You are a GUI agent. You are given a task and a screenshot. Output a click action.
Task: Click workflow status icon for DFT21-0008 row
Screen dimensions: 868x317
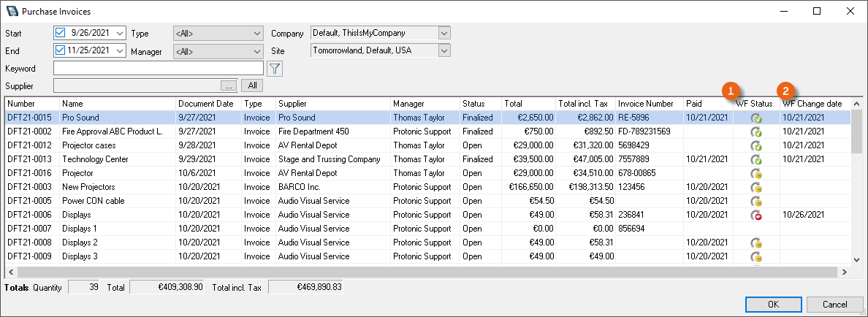756,243
